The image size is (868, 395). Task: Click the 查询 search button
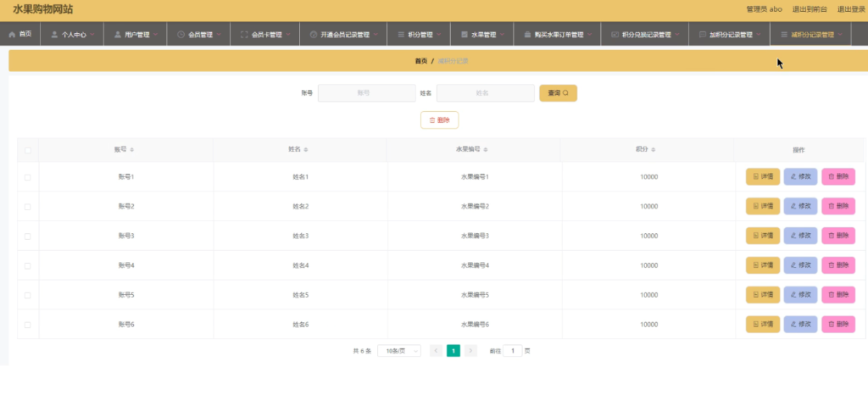click(558, 93)
